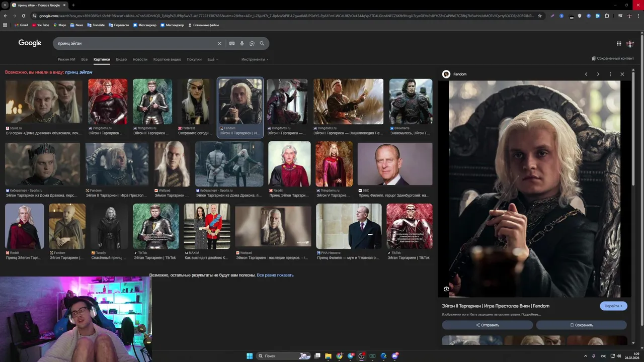
Task: Open the BBC Принц Филипп thumbnail
Action: [395, 164]
